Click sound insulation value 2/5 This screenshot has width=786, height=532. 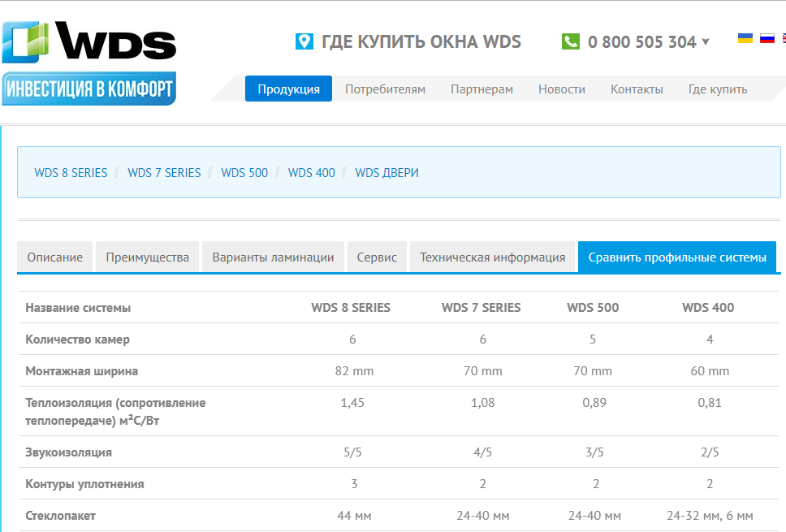(x=710, y=452)
